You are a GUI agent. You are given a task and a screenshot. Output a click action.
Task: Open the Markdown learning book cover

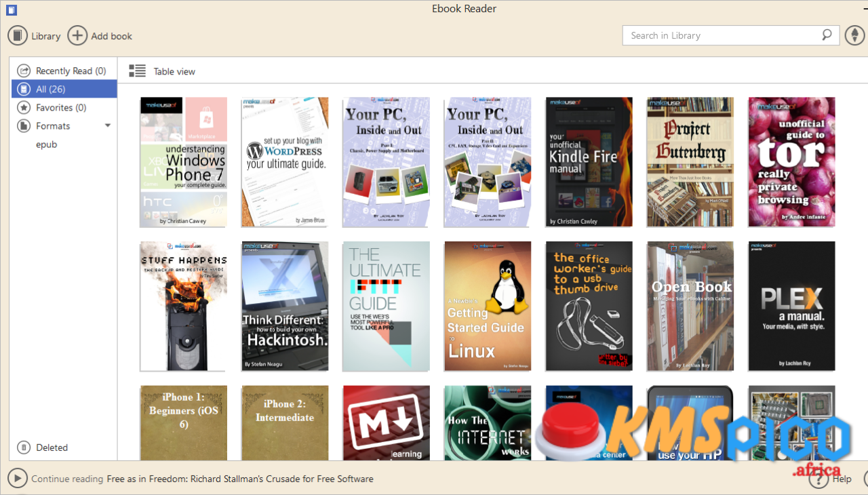click(386, 423)
